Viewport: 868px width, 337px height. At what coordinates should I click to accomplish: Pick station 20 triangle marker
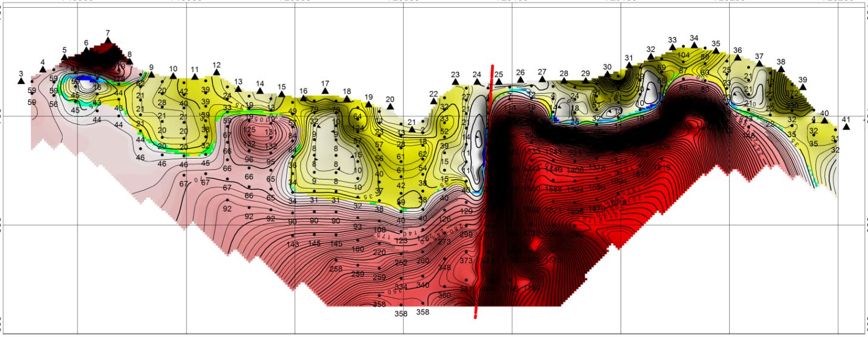pos(390,107)
